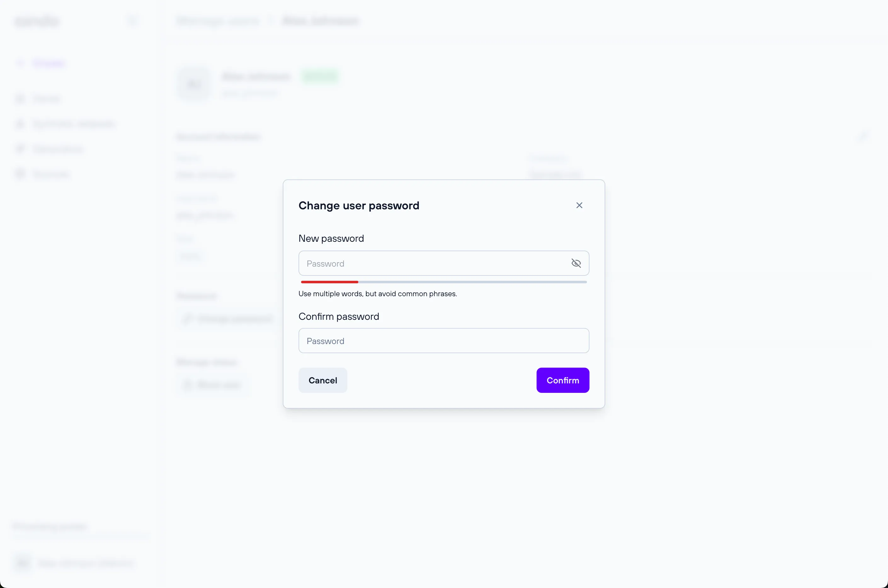The image size is (888, 588).
Task: Go to the first breadcrumb link in header
Action: pyautogui.click(x=218, y=21)
